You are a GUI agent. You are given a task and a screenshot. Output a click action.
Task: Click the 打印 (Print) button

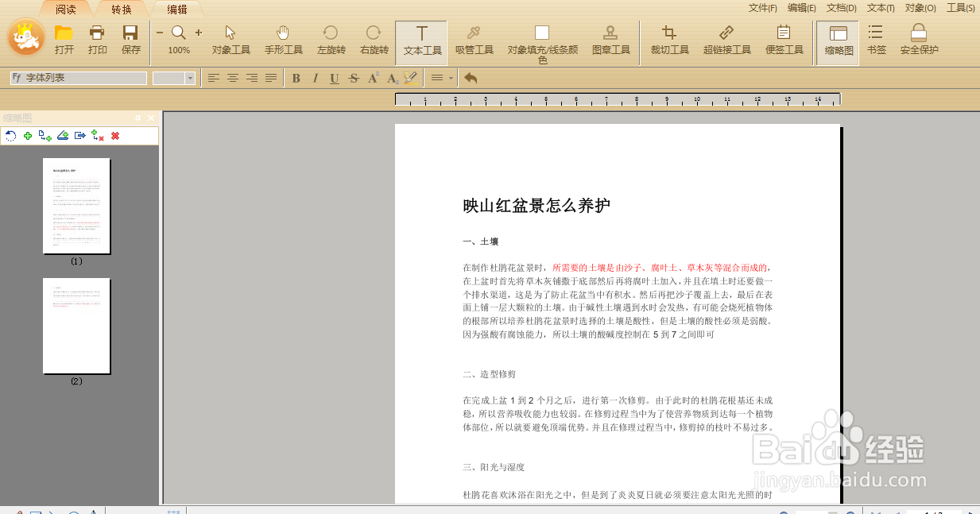[96, 41]
